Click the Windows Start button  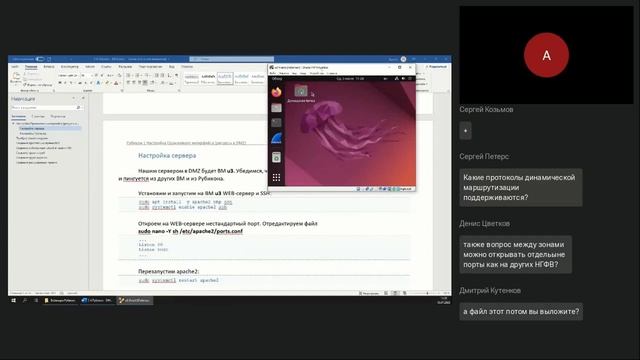point(13,300)
